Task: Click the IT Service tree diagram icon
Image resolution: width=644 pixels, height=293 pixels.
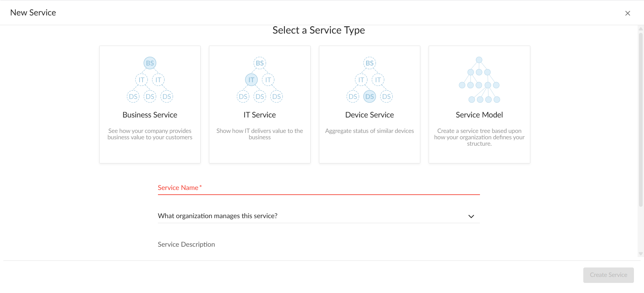Action: tap(260, 80)
